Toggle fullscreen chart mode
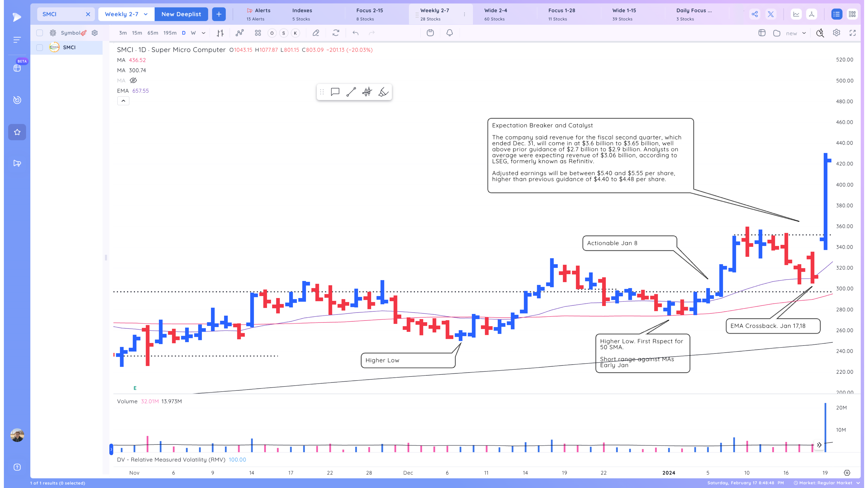 [x=852, y=33]
